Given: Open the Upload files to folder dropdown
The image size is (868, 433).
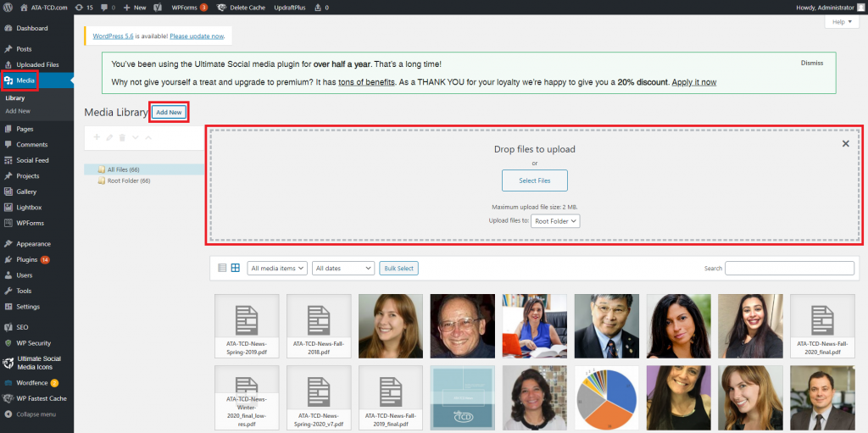Looking at the screenshot, I should (x=555, y=221).
